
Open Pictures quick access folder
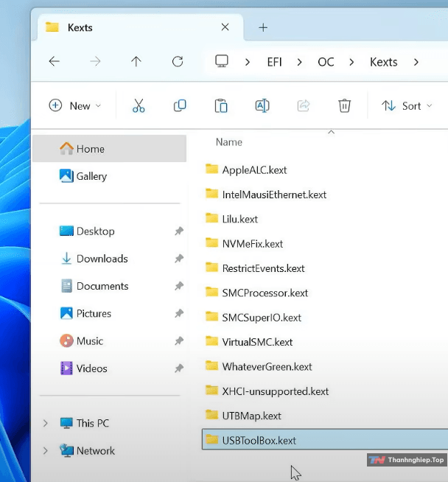pyautogui.click(x=85, y=313)
